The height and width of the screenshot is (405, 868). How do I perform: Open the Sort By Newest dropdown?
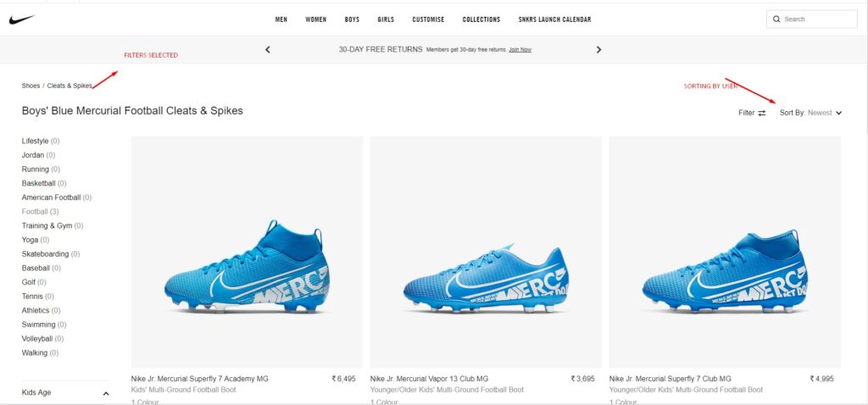(811, 113)
